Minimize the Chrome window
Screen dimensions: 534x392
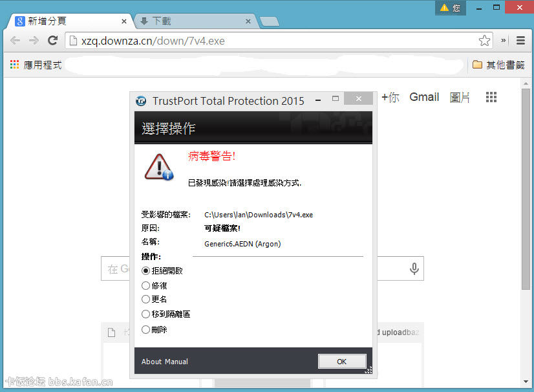479,8
